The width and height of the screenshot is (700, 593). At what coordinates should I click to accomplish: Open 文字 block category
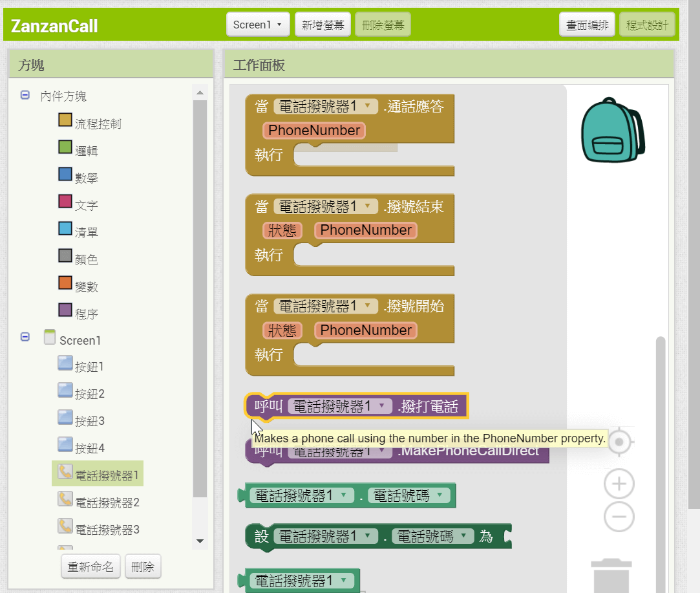pyautogui.click(x=78, y=204)
